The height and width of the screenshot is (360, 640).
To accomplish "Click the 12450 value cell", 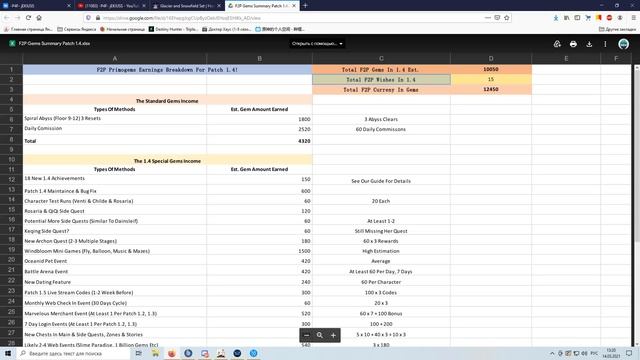I will [x=491, y=89].
